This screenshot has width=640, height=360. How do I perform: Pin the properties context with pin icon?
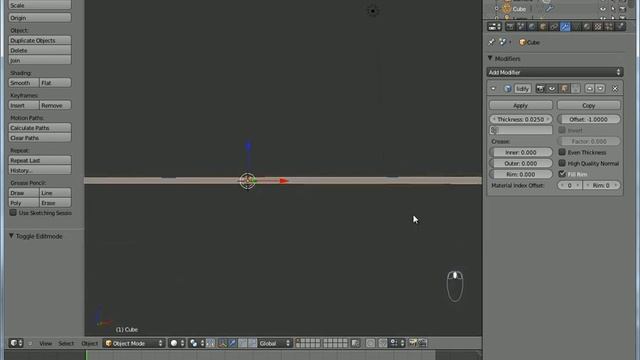(x=491, y=42)
